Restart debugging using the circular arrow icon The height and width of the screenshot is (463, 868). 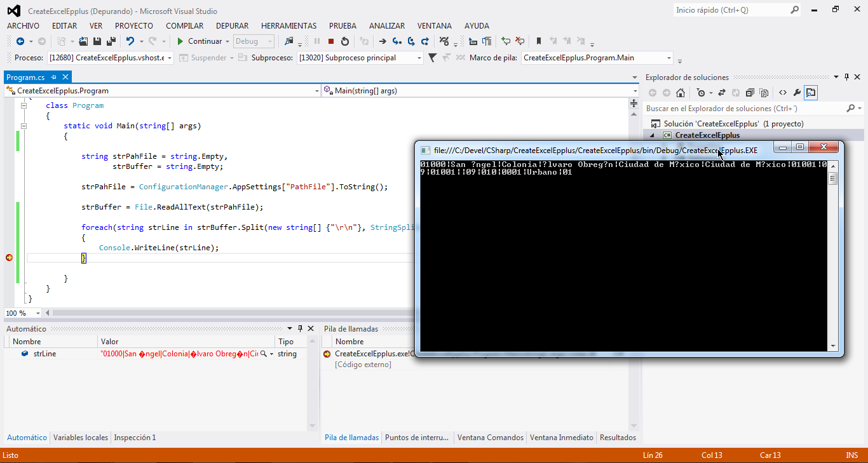coord(345,41)
